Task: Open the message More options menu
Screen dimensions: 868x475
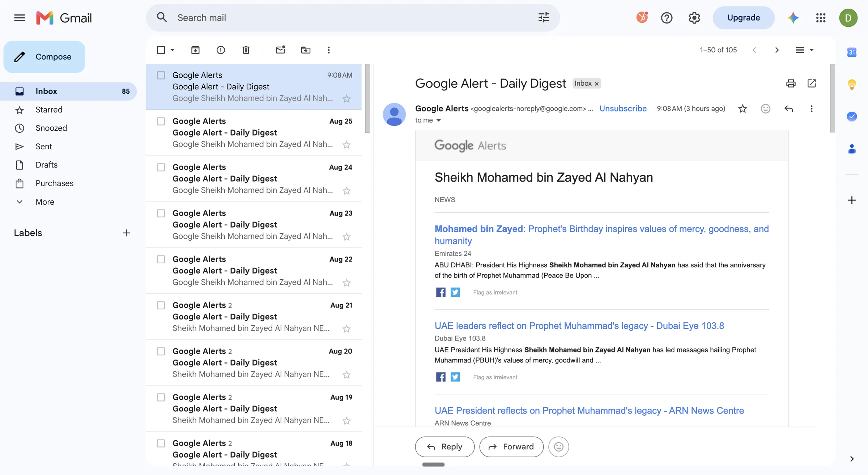Action: point(811,109)
